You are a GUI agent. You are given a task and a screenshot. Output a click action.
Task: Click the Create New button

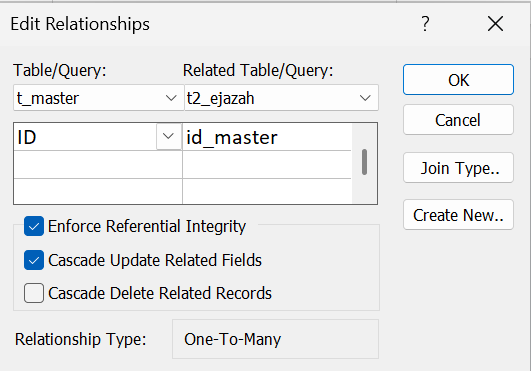pyautogui.click(x=458, y=215)
